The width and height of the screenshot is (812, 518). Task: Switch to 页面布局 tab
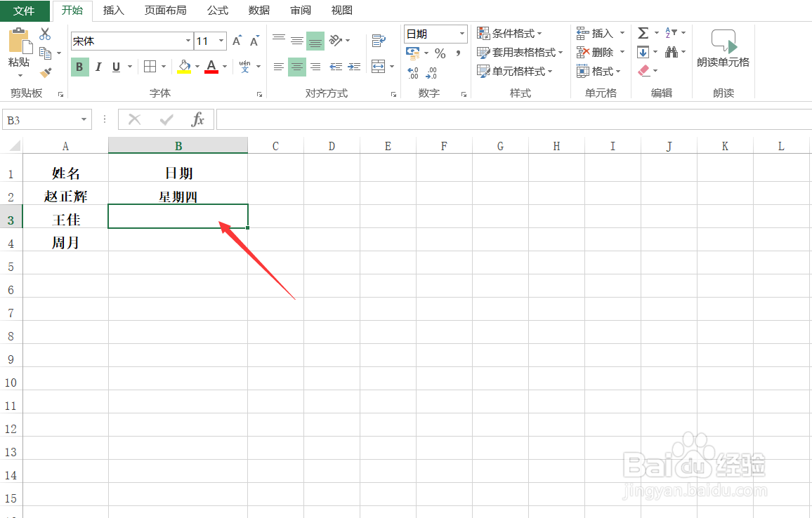165,11
